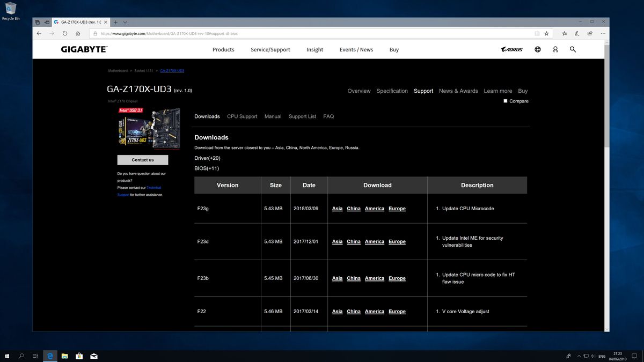The height and width of the screenshot is (362, 644).
Task: Open the Aorus site via the Aorus logo
Action: coord(512,49)
